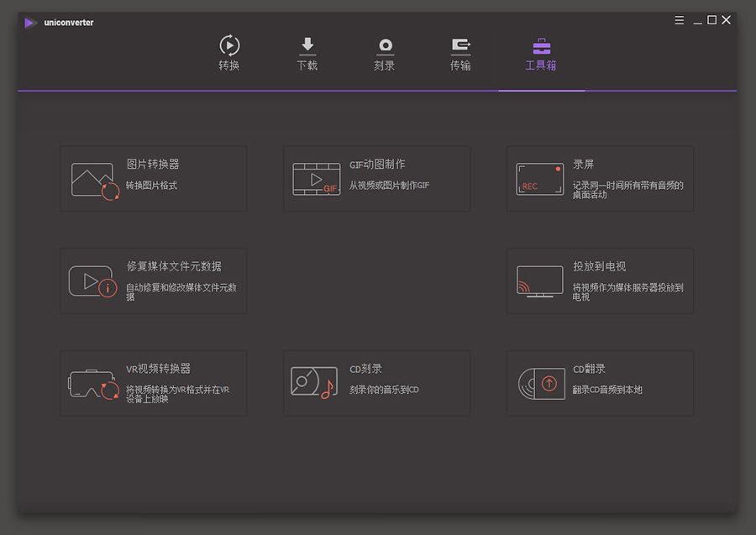Open the VR headset converter icon
The width and height of the screenshot is (756, 535).
(x=93, y=385)
